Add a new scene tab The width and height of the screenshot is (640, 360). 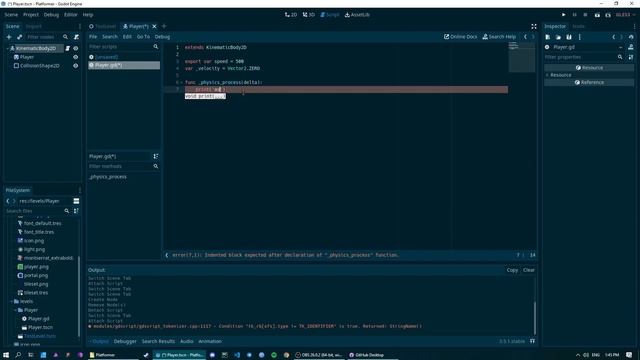tap(164, 26)
